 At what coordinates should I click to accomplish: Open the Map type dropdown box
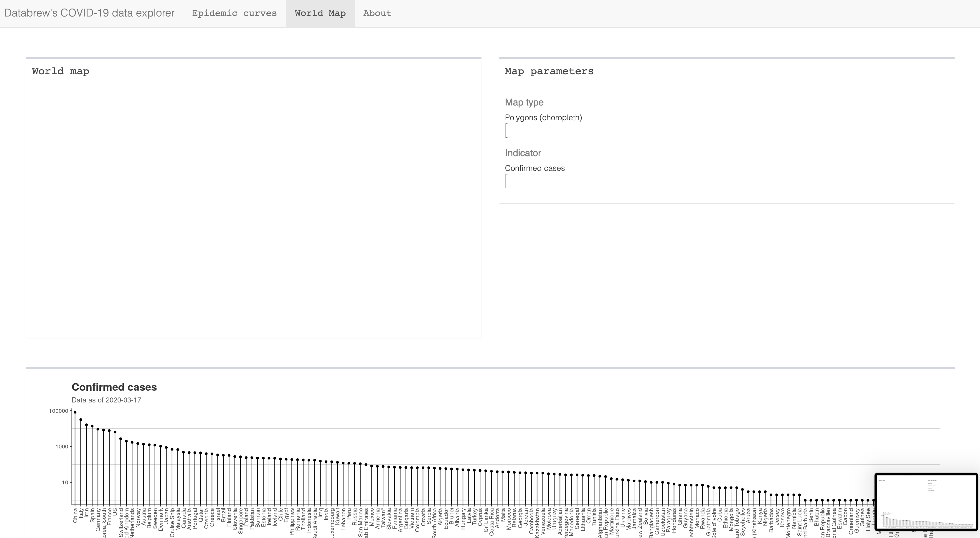click(507, 131)
